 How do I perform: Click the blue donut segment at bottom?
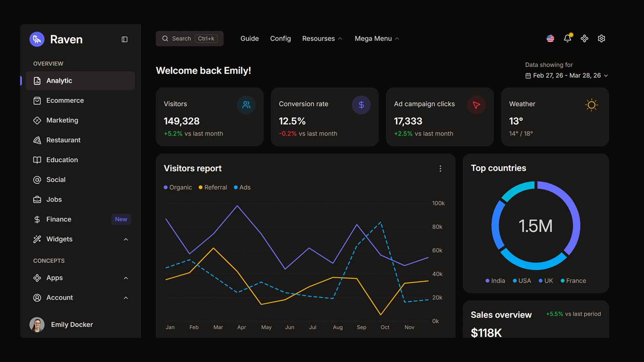click(x=533, y=266)
